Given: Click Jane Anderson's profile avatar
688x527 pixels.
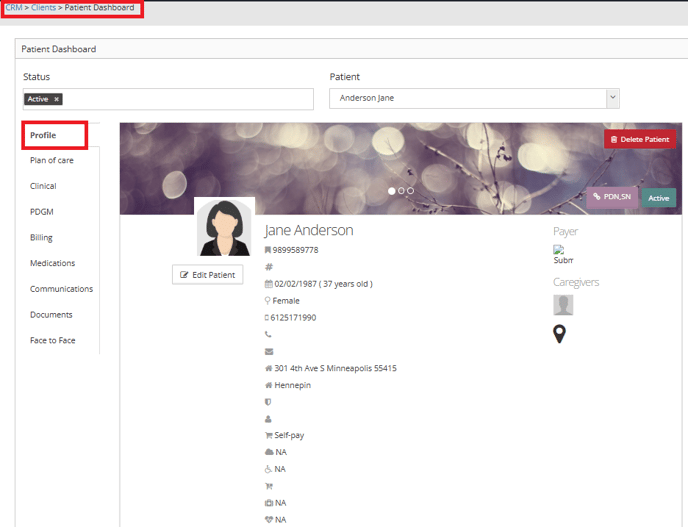Looking at the screenshot, I should point(225,227).
